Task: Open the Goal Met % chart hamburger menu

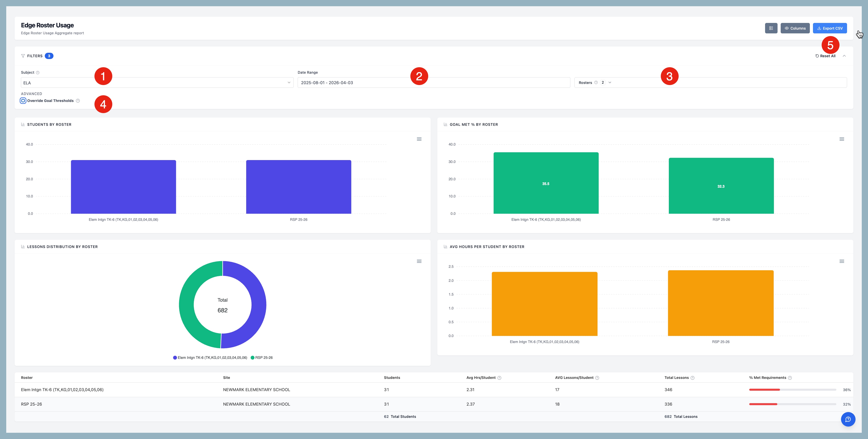Action: click(842, 139)
